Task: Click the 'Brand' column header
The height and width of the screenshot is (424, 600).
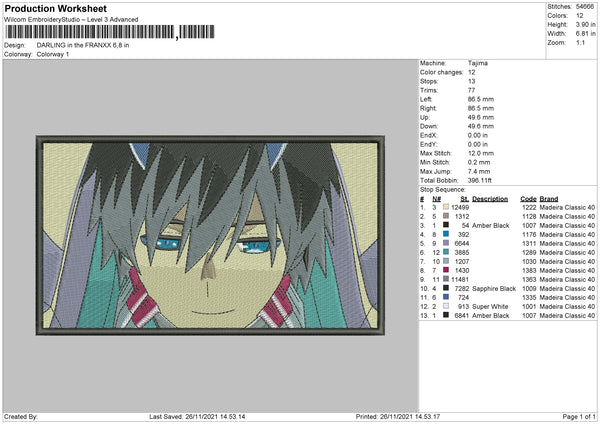Action: click(549, 199)
